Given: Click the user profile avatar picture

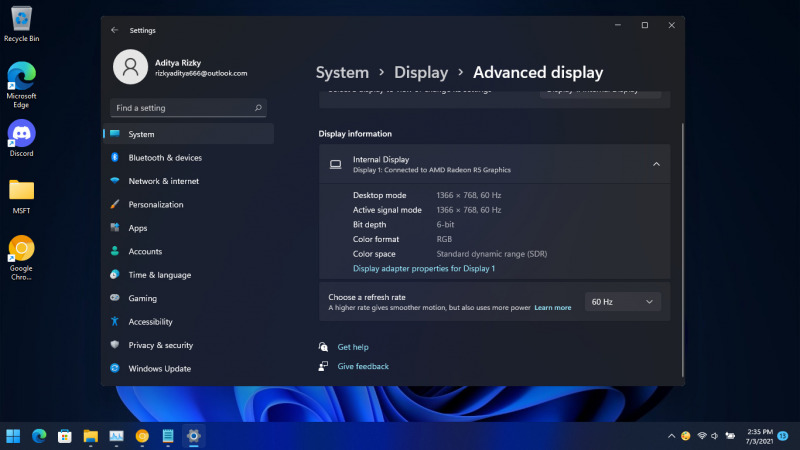Looking at the screenshot, I should [131, 67].
